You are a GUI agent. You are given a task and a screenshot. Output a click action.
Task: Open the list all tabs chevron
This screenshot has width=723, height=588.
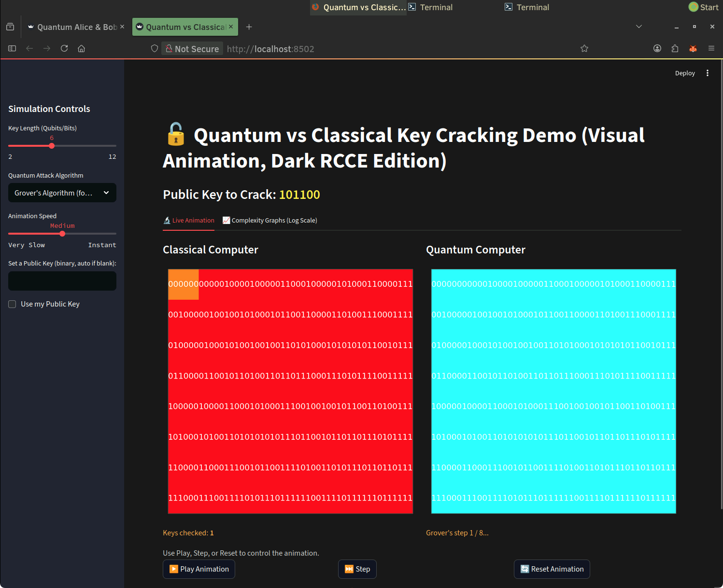coord(639,27)
